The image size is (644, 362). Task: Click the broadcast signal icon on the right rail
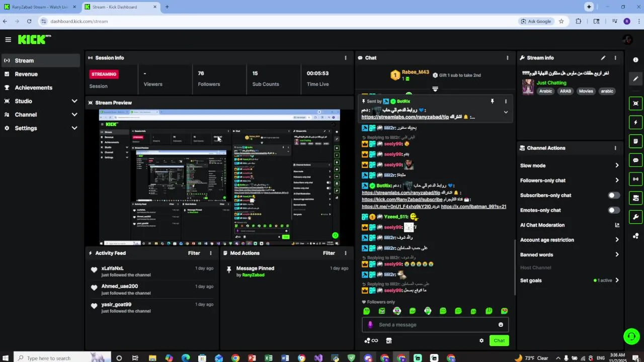click(x=636, y=179)
